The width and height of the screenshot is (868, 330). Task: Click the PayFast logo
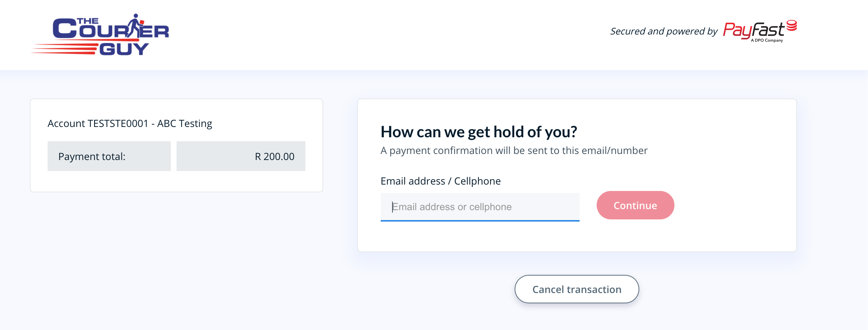[760, 31]
